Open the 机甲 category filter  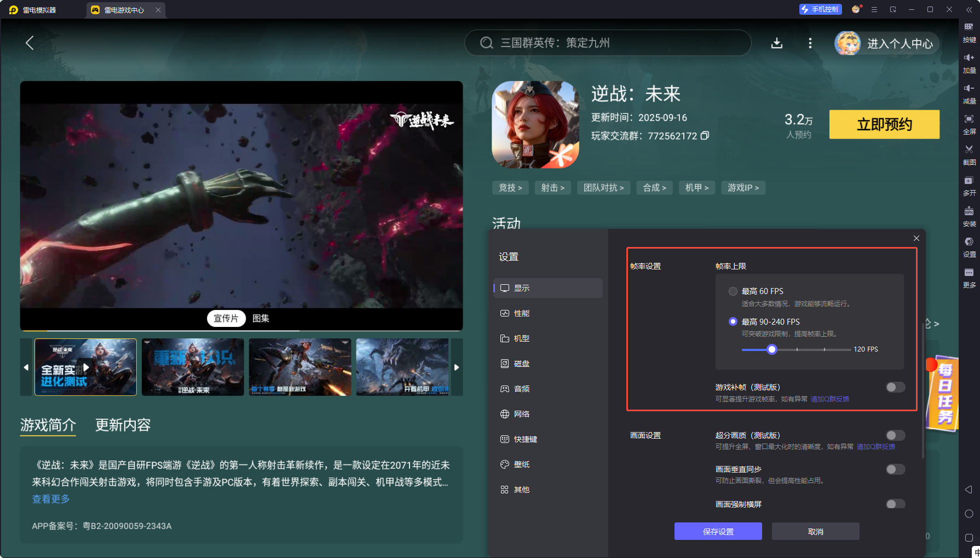coord(696,187)
